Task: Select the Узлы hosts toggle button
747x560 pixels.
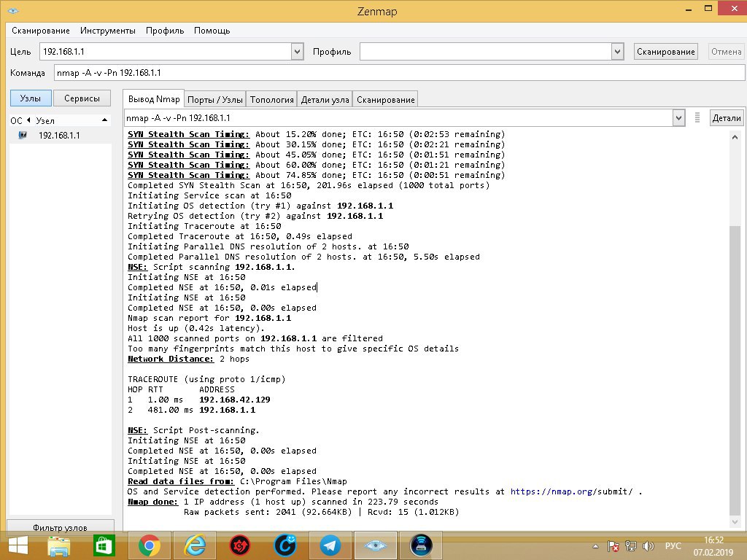Action: tap(31, 98)
